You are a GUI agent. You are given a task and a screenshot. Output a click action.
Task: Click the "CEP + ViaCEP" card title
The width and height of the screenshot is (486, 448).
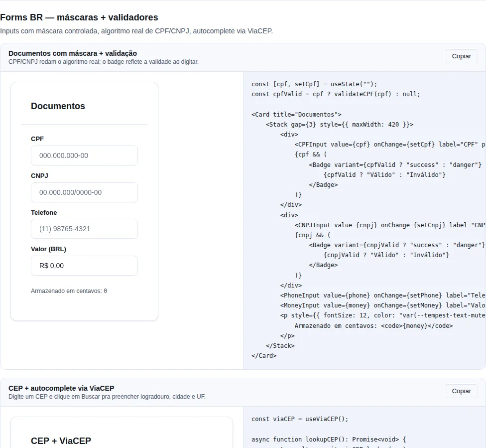[61, 441]
